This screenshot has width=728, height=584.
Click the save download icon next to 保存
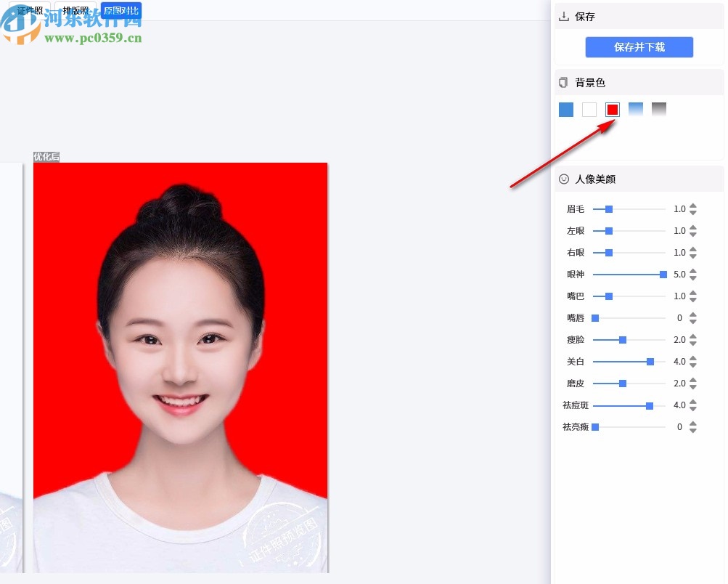tap(563, 16)
